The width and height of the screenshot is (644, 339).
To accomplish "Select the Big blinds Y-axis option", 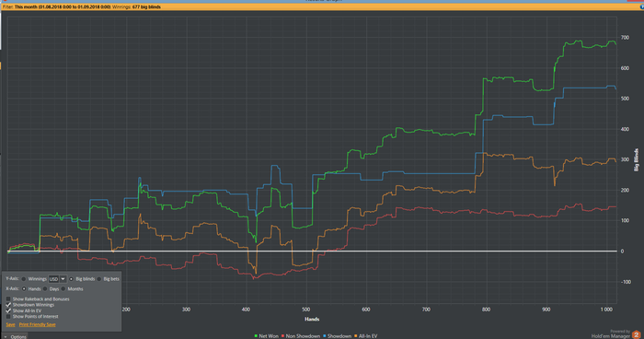I will 71,279.
